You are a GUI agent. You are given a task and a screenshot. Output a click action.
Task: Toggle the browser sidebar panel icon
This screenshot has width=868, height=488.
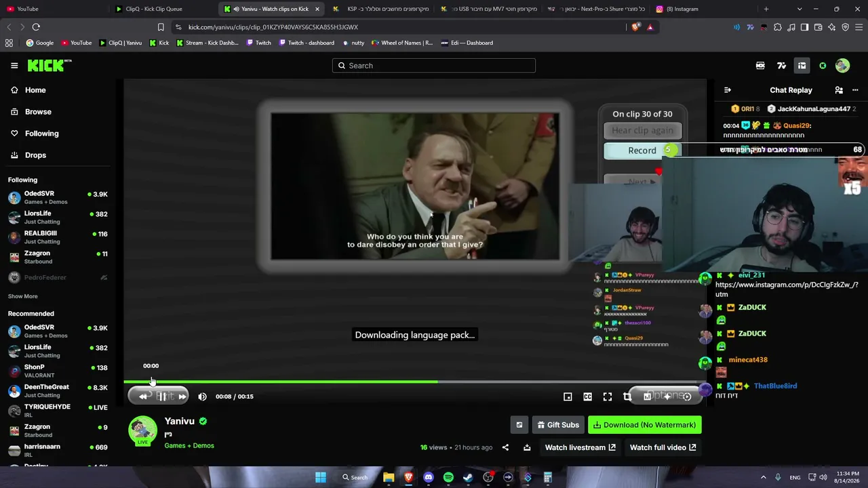pos(804,27)
